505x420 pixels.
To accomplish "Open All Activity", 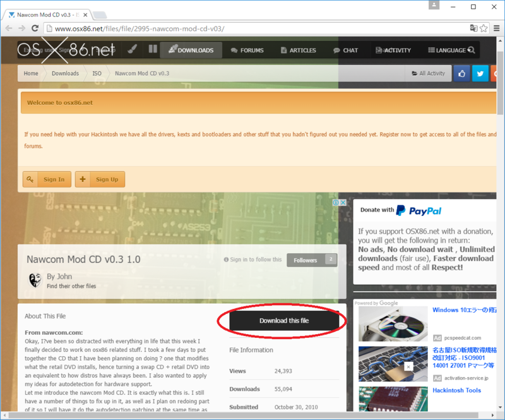I will [x=429, y=73].
